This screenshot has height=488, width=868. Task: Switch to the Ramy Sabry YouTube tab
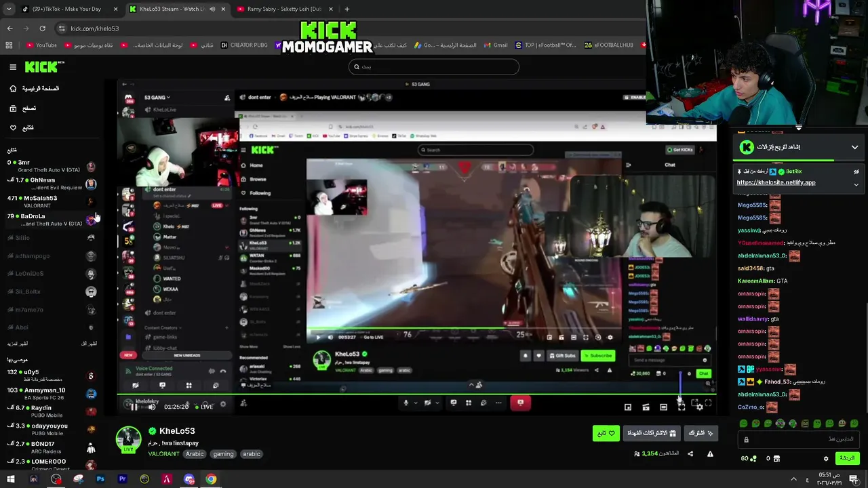pos(283,9)
